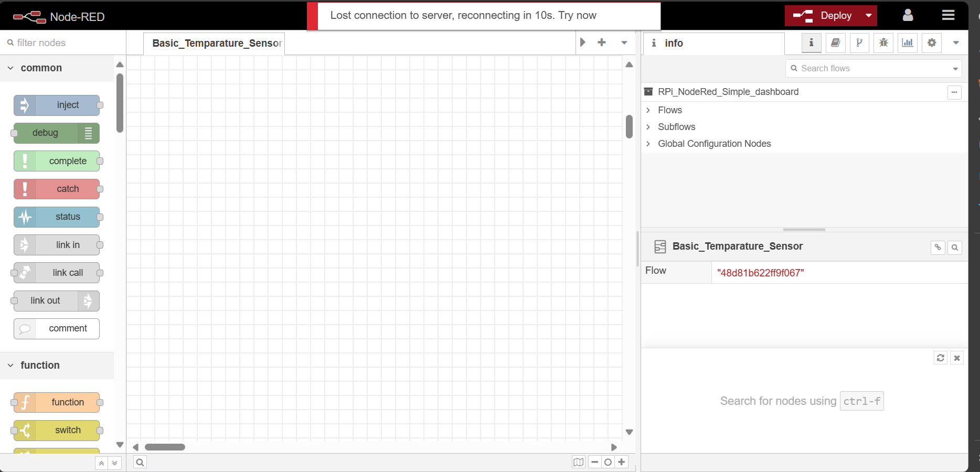Click the reveal flow link icon

click(x=938, y=248)
